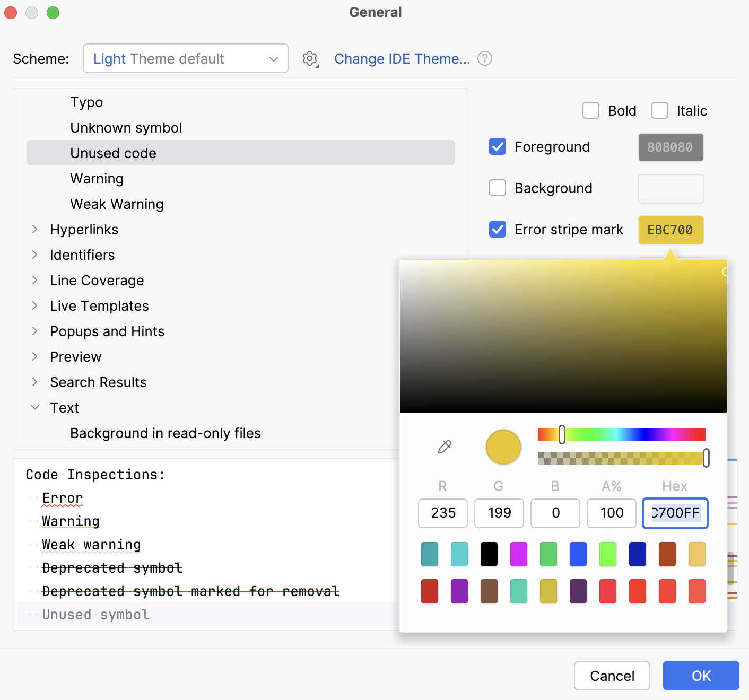Disable the Error stripe mark checkbox
Image resolution: width=749 pixels, height=700 pixels.
tap(497, 229)
